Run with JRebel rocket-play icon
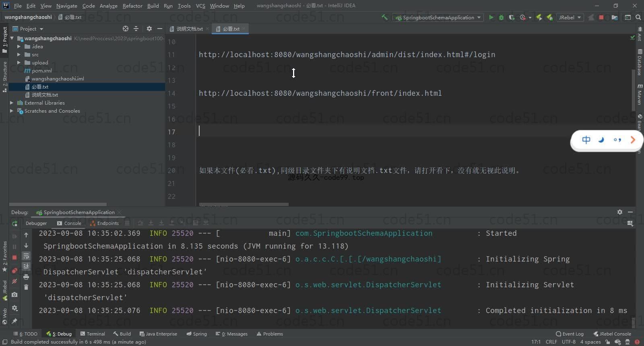This screenshot has height=346, width=644. (539, 17)
